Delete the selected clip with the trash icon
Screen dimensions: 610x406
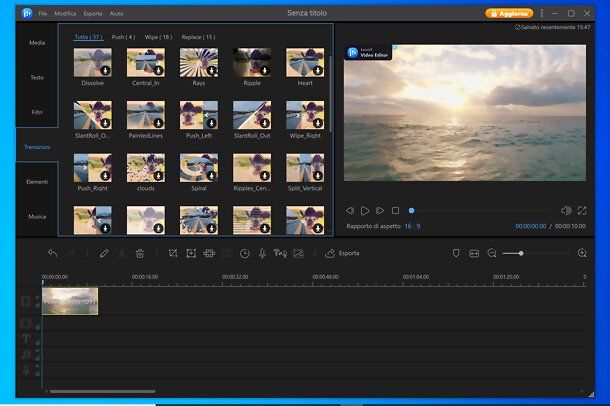(x=140, y=254)
